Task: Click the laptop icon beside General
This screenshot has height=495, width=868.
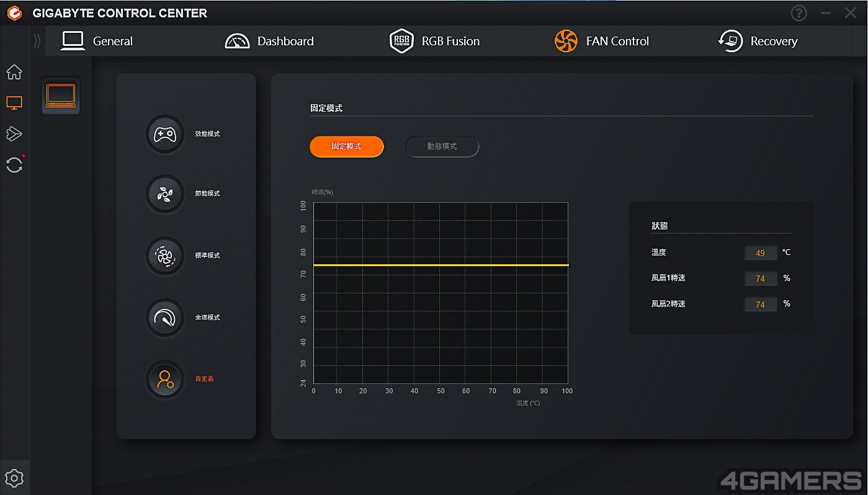Action: (x=73, y=41)
